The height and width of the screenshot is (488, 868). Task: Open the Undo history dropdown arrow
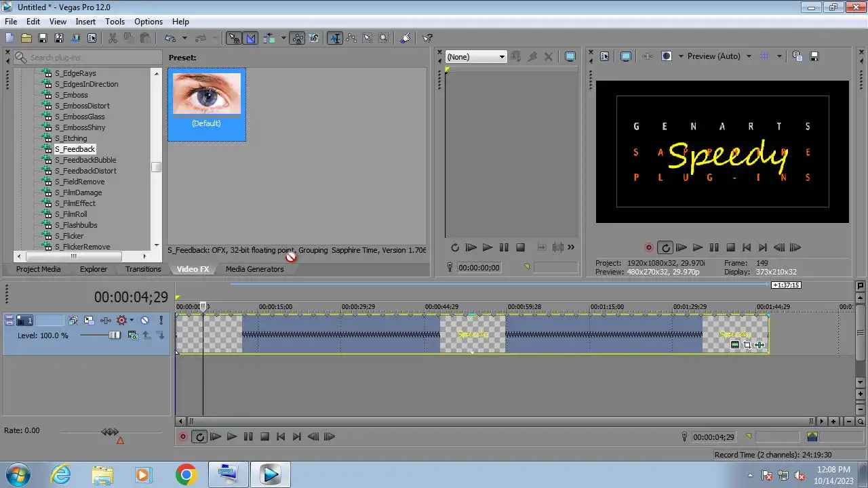pyautogui.click(x=184, y=39)
